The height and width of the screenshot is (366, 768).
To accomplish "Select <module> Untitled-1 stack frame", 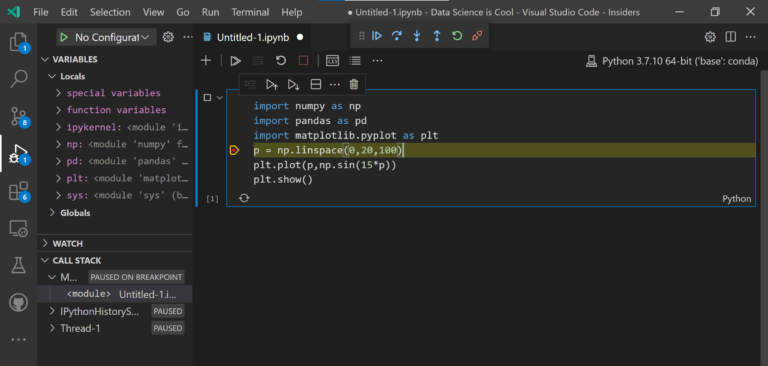I will [x=115, y=294].
